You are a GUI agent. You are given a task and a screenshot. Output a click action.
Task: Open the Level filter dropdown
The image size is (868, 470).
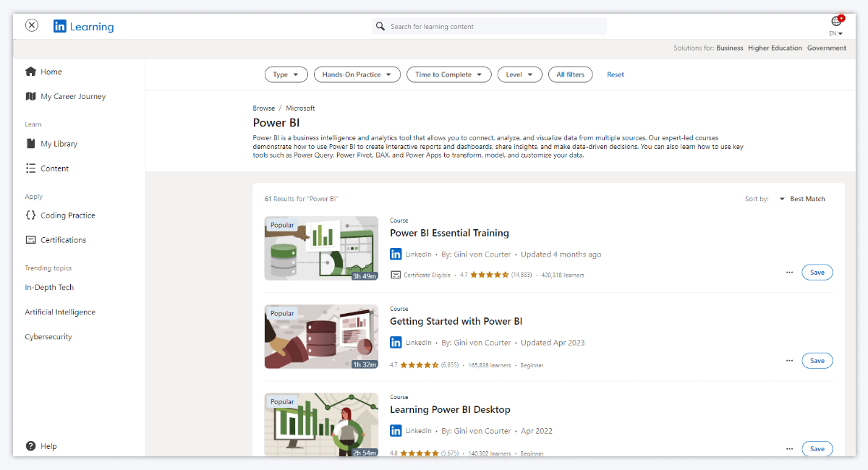tap(519, 74)
